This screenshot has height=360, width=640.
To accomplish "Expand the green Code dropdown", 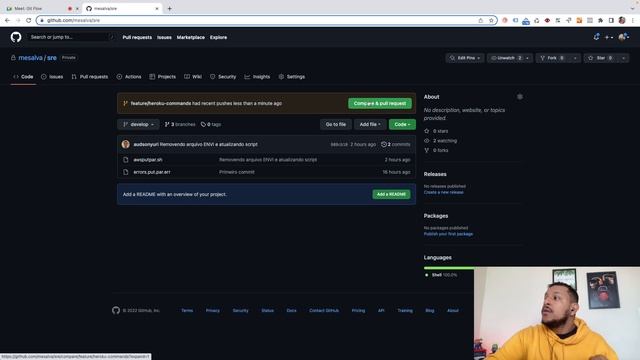I will click(402, 124).
